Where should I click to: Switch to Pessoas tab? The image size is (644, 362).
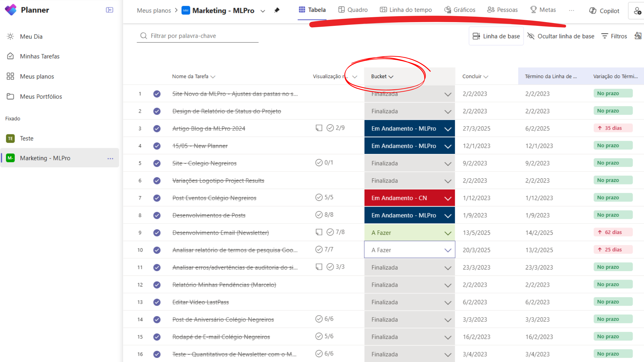502,10
